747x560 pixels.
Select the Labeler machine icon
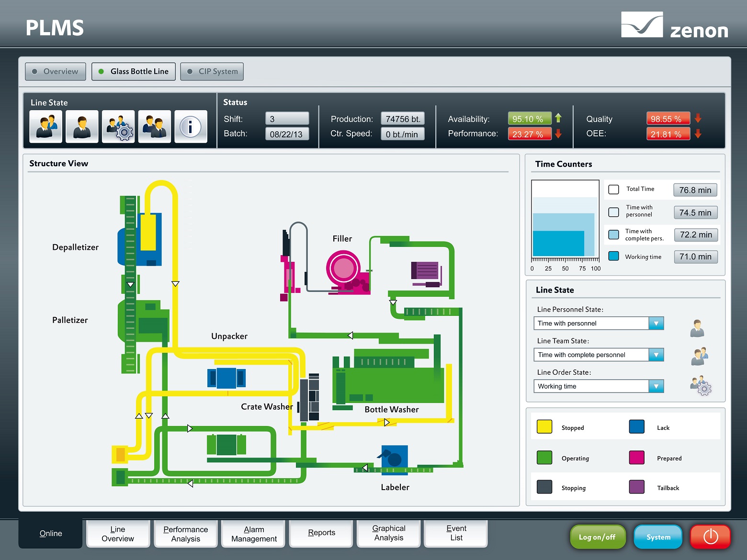coord(394,458)
